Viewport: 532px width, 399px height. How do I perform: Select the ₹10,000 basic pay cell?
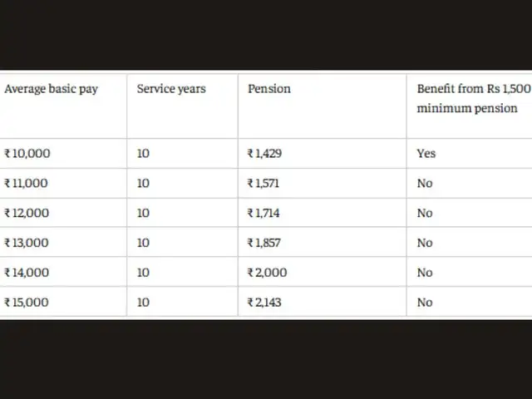pos(27,153)
